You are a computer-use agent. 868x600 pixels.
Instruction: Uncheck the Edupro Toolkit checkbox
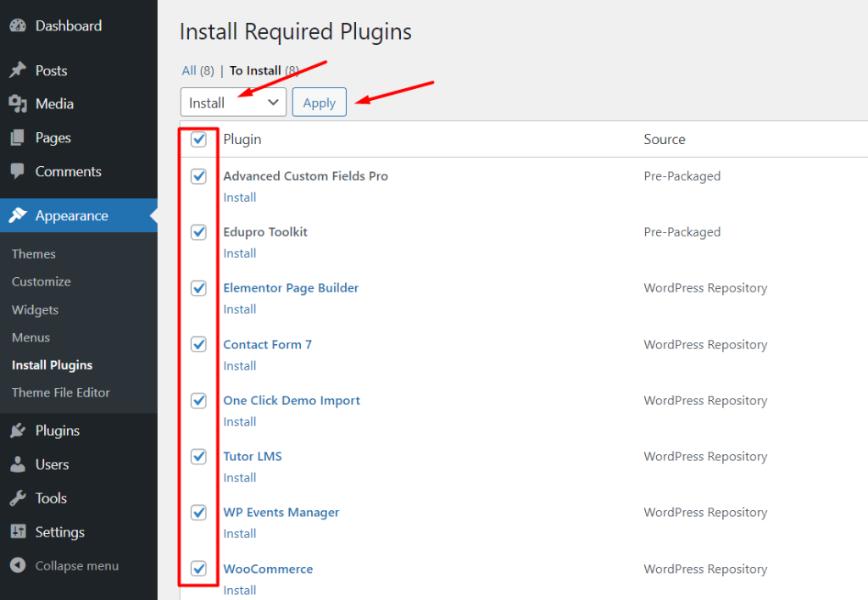[x=198, y=232]
